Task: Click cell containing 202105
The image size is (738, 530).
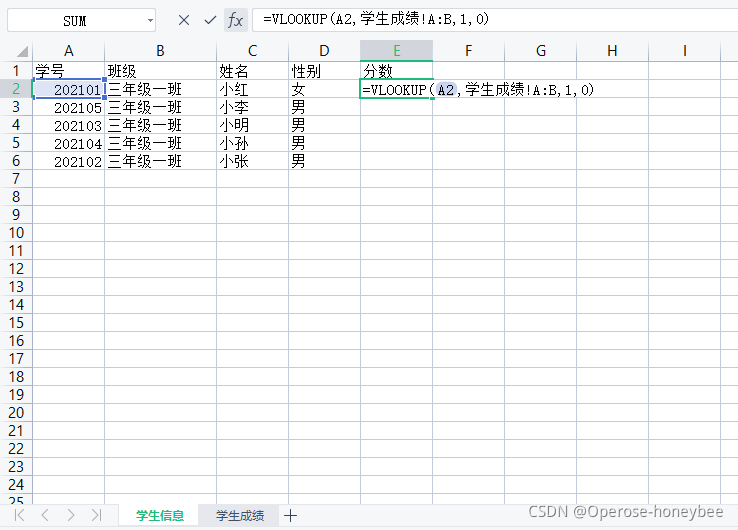Action: point(69,107)
